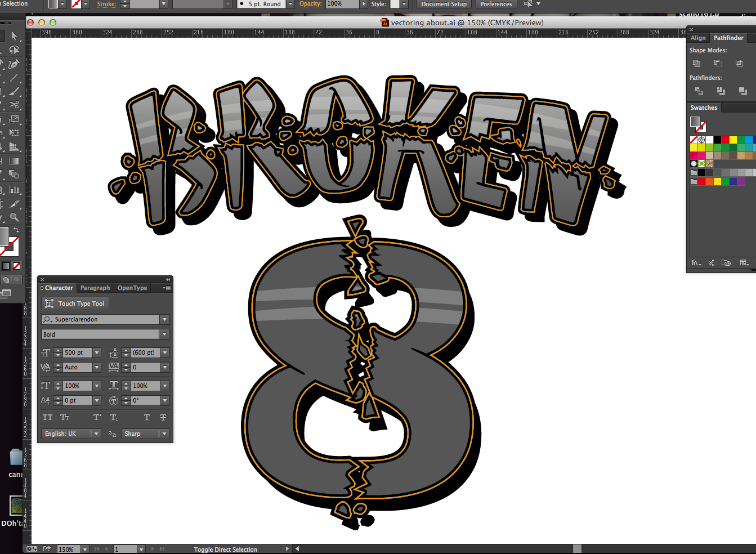Image resolution: width=756 pixels, height=554 pixels.
Task: Click the Divide pathfinder icon
Action: (699, 91)
